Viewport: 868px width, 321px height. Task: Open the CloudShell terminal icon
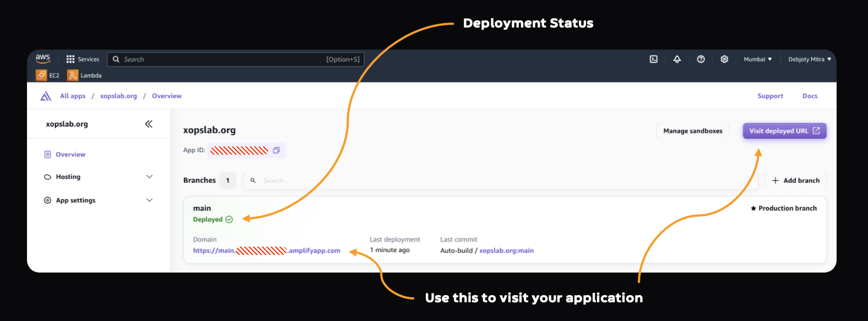[x=654, y=59]
